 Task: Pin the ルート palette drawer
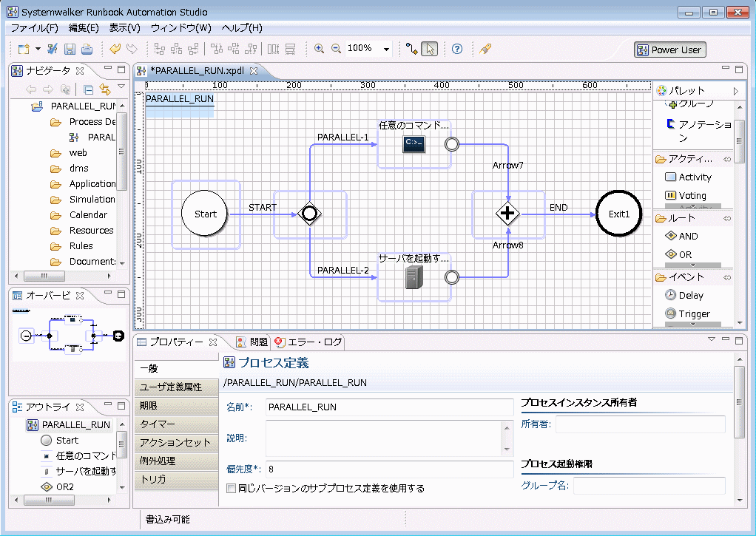click(727, 218)
